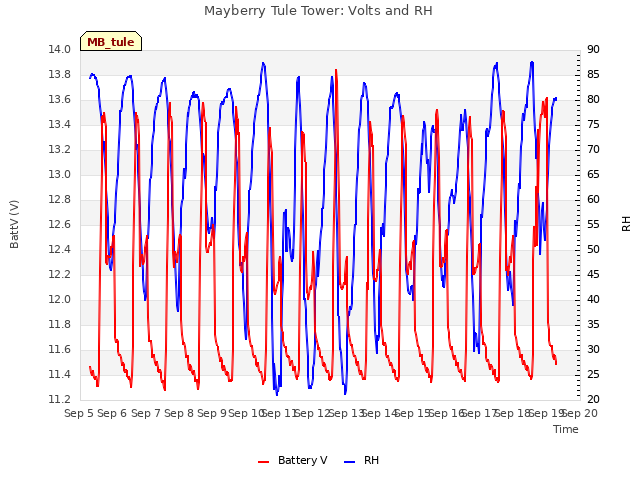
Task: Click the 50 right axis tick
Action: [593, 249]
